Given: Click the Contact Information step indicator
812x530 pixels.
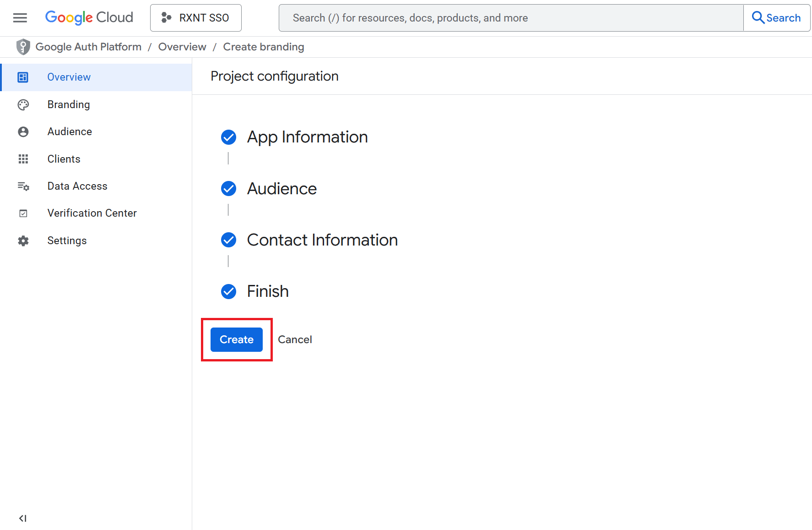Looking at the screenshot, I should 228,240.
